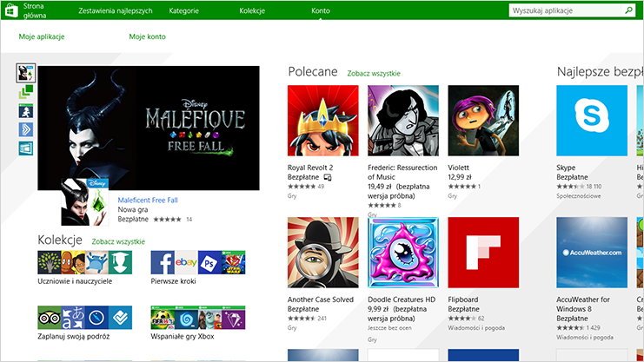Screen dimensions: 644x362
Task: Open the Wspaniałe gry Xbox collection label
Action: pyautogui.click(x=183, y=337)
